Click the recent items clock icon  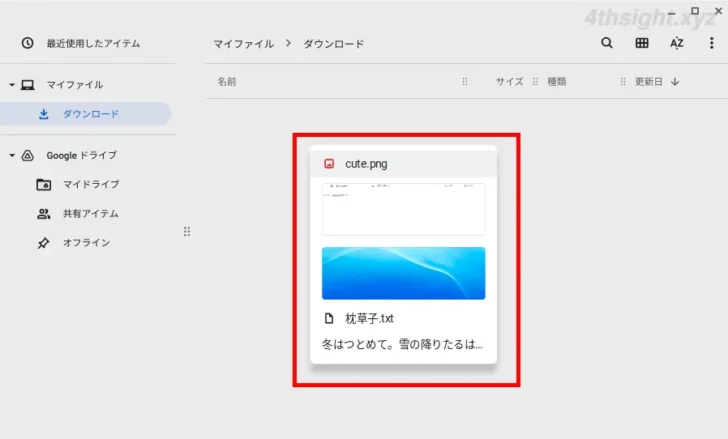[x=27, y=43]
